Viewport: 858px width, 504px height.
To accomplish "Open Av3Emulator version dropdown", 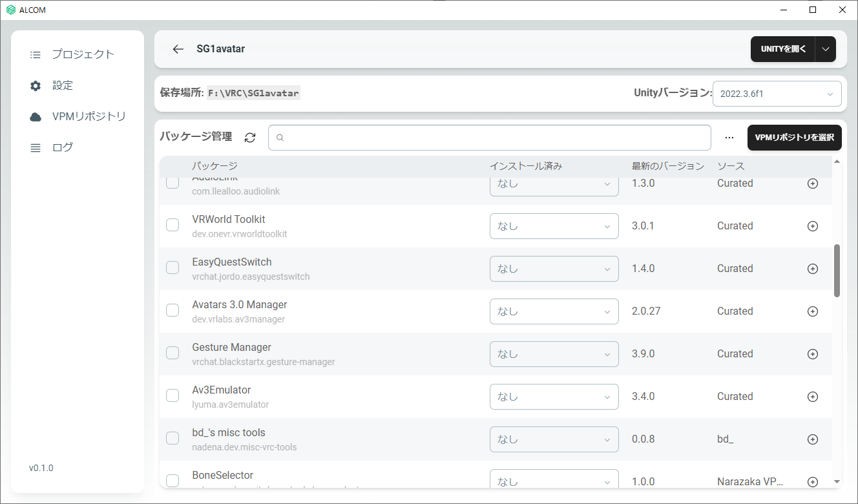I will pyautogui.click(x=554, y=397).
